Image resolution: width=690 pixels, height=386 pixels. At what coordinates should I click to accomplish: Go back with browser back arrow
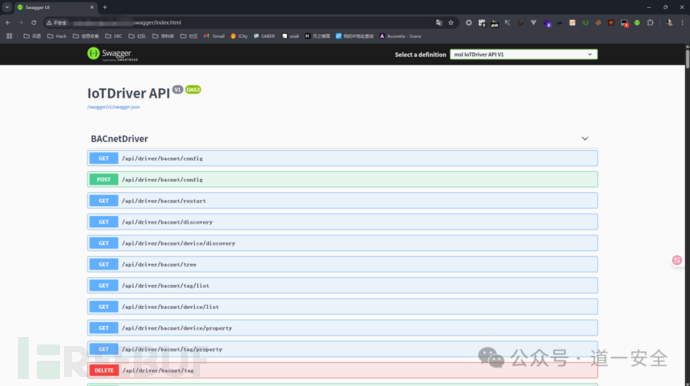8,22
